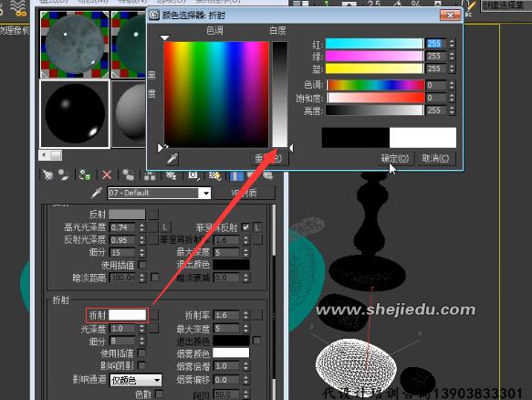Enable the reflection 使用插值 checkbox
Image resolution: width=532 pixels, height=400 pixels.
point(142,265)
